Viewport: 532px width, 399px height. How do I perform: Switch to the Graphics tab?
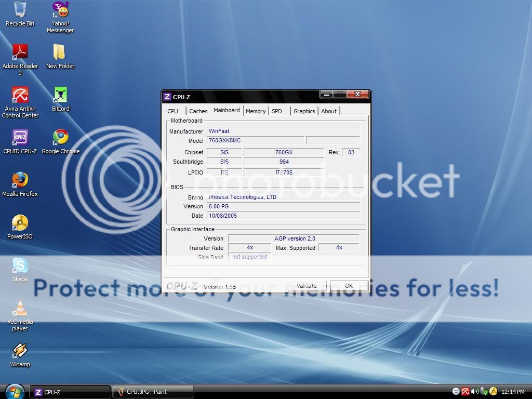point(304,111)
